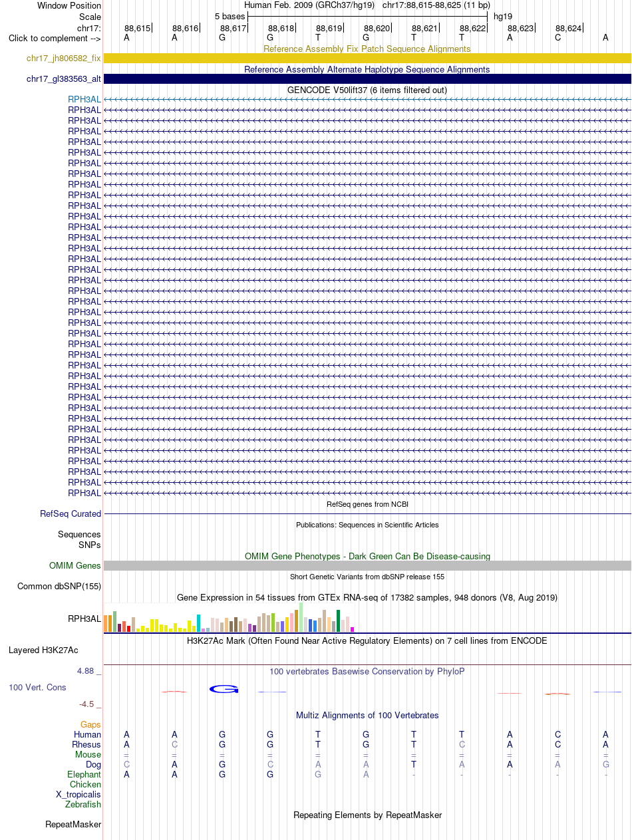
Task: Click the '5 bases' scale bar label
Action: [230, 16]
